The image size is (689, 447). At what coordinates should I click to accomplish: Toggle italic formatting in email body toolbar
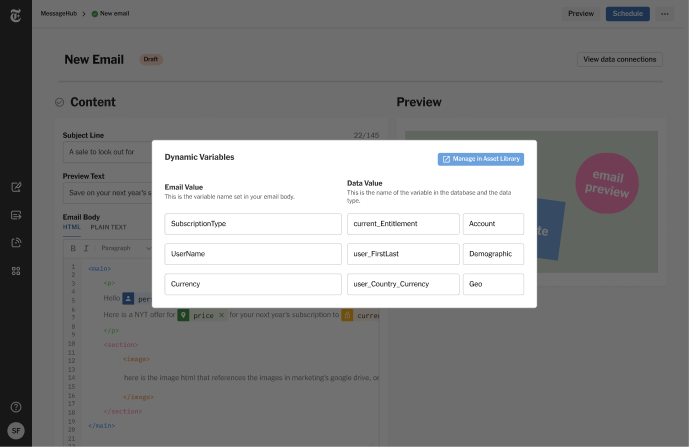(x=86, y=248)
